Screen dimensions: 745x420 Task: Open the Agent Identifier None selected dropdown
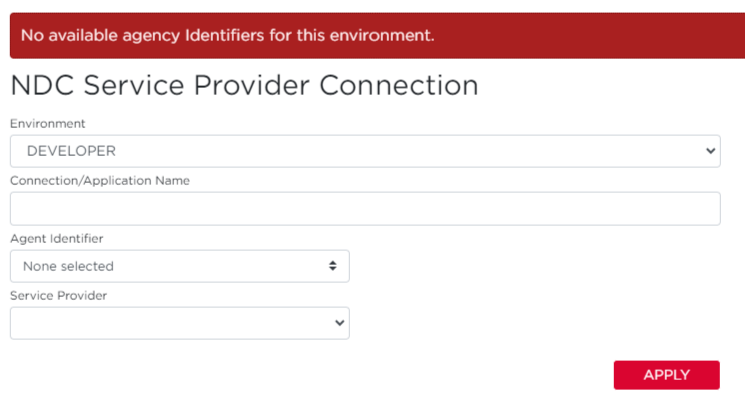[180, 266]
